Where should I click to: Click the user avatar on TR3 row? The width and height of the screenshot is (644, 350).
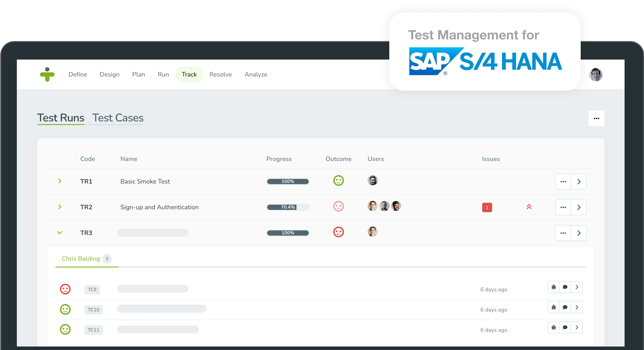[x=372, y=232]
